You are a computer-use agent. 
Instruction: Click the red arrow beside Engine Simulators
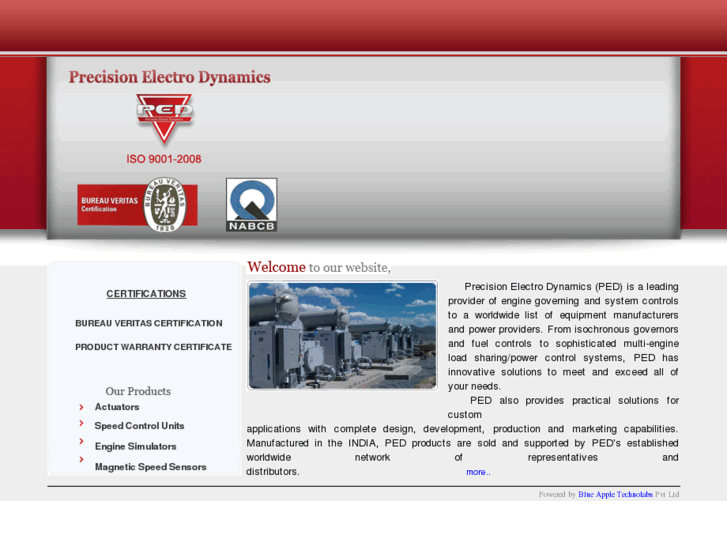tap(82, 441)
